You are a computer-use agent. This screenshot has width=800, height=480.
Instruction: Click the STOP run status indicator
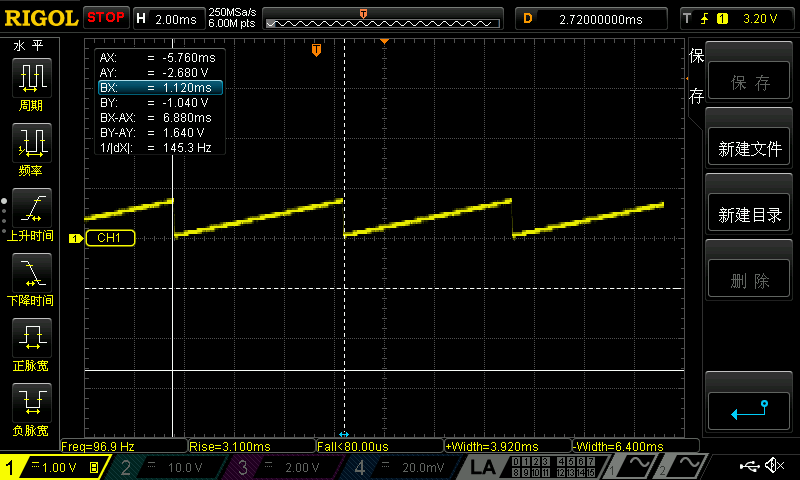click(106, 18)
